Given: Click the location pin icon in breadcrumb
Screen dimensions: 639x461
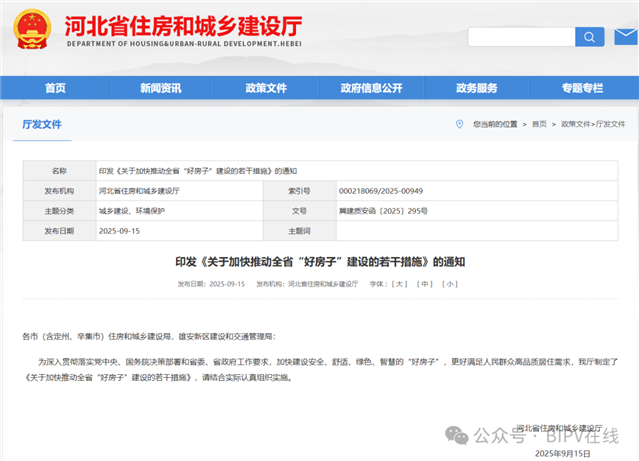Looking at the screenshot, I should [x=459, y=124].
